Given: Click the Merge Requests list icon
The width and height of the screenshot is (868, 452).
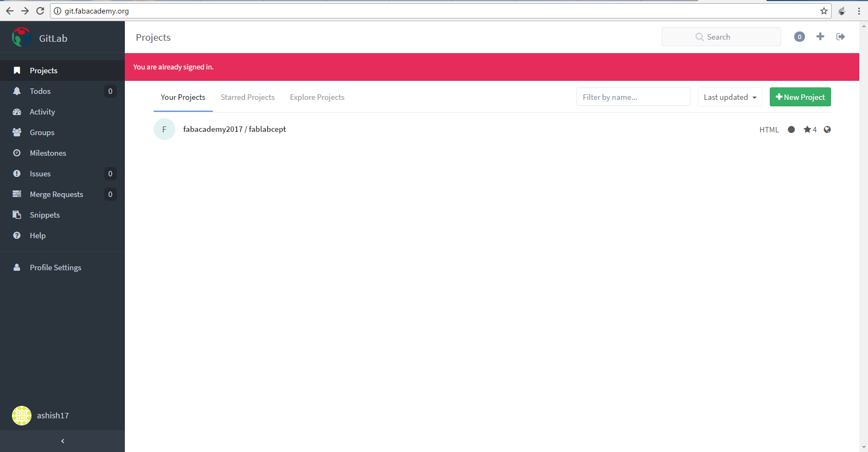Looking at the screenshot, I should pos(17,194).
